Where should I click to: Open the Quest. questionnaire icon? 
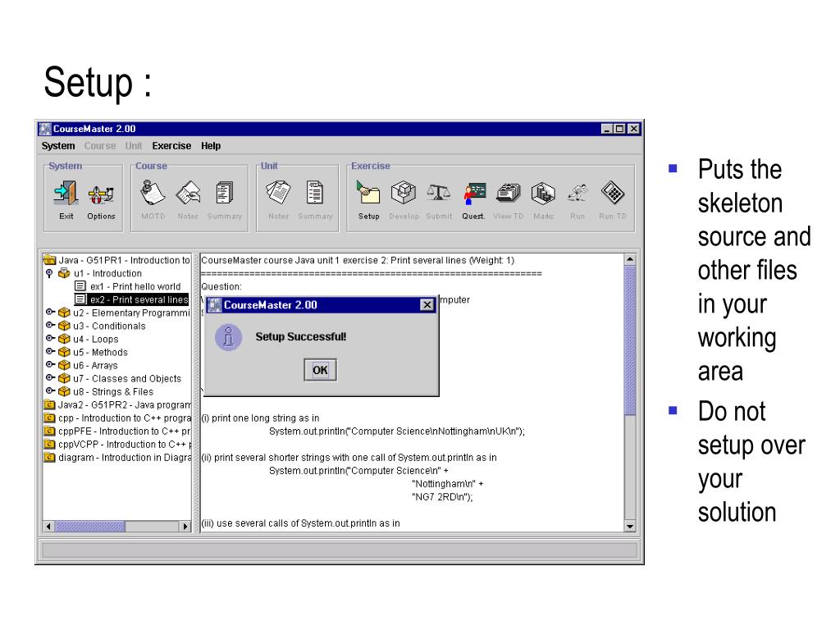coord(474,193)
